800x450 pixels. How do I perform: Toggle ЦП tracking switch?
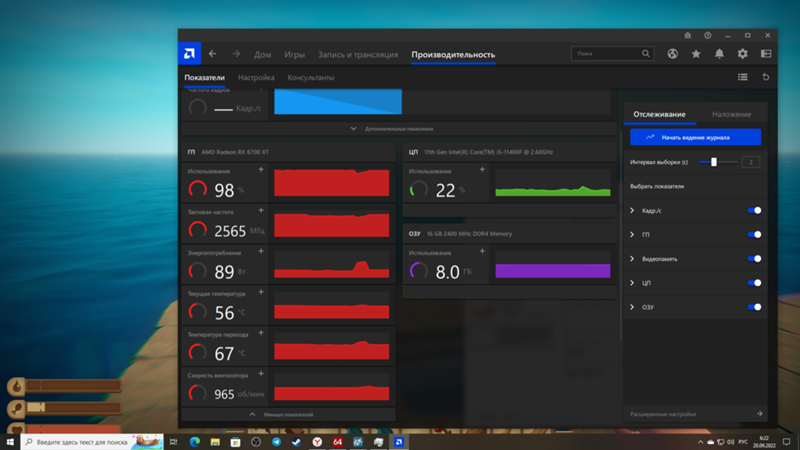point(755,283)
